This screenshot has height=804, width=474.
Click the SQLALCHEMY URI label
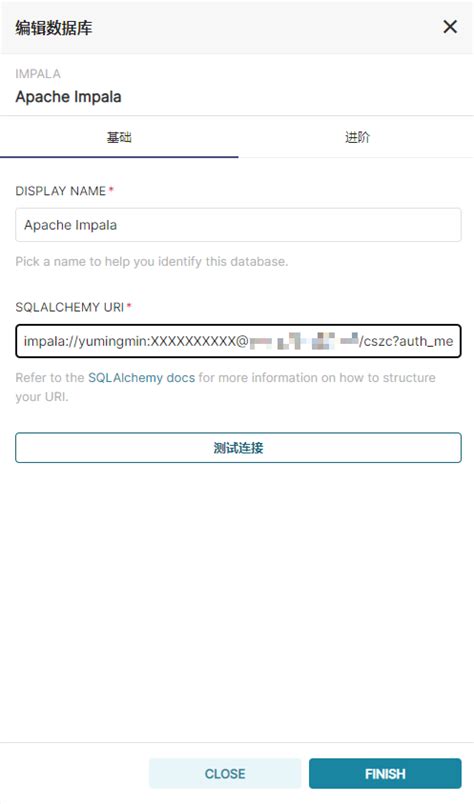coord(70,307)
